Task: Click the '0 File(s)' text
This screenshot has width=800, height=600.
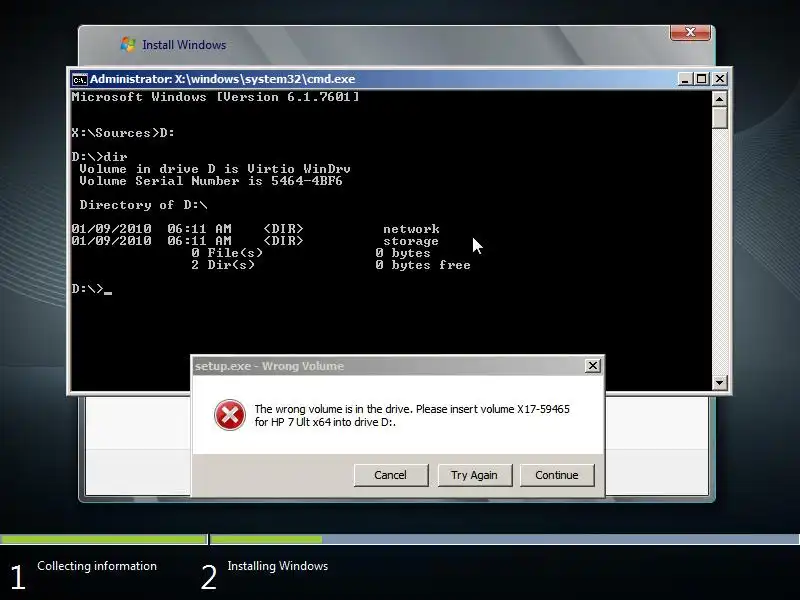Action: [227, 253]
